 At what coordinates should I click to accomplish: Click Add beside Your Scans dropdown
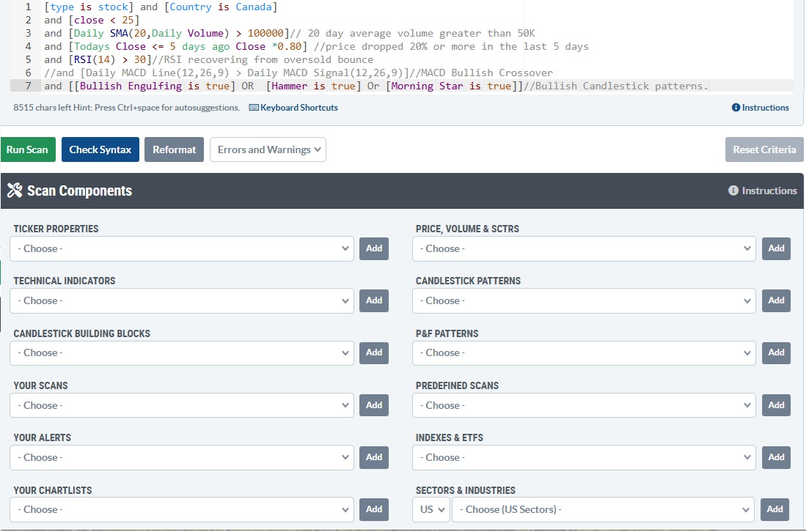(374, 405)
